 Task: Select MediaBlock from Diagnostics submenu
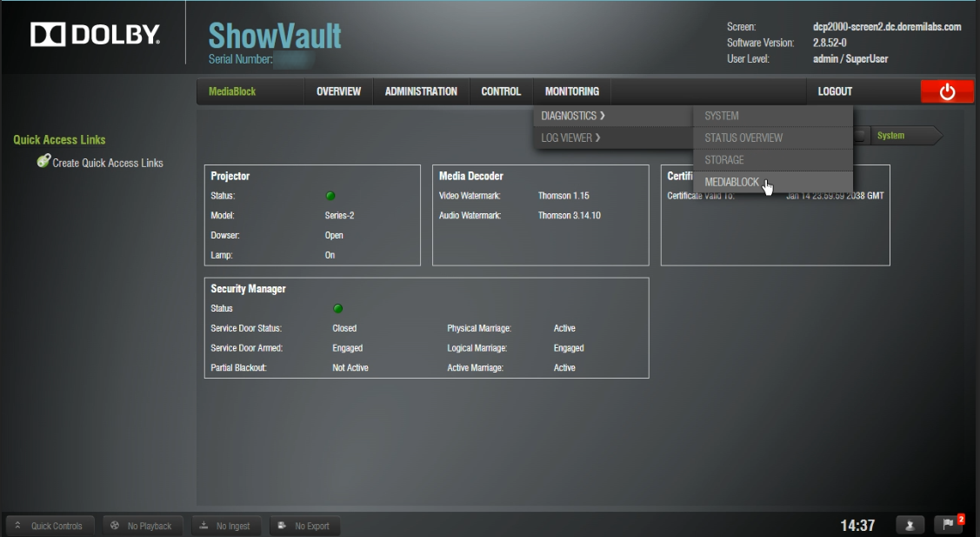click(x=732, y=182)
